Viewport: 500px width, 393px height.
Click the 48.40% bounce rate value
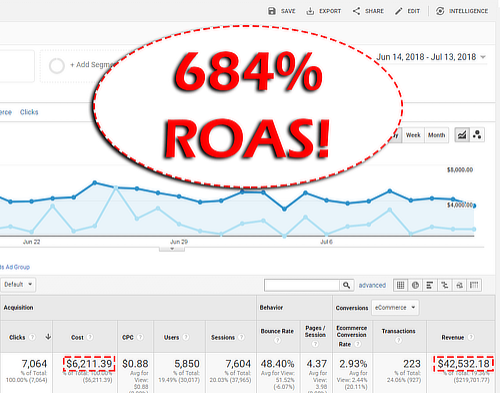(x=277, y=364)
